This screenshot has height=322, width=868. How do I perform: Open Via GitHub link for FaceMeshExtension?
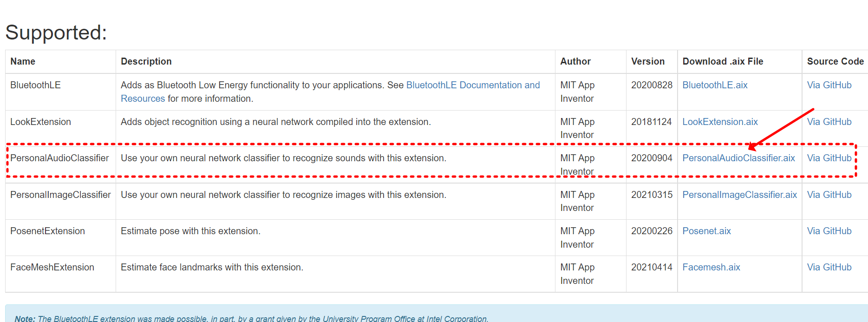click(829, 267)
